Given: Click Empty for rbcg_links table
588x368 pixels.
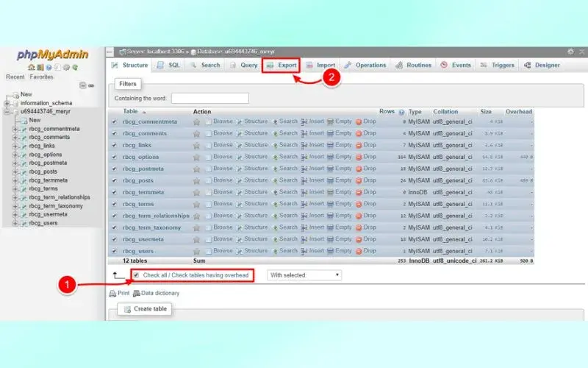Looking at the screenshot, I should point(340,145).
